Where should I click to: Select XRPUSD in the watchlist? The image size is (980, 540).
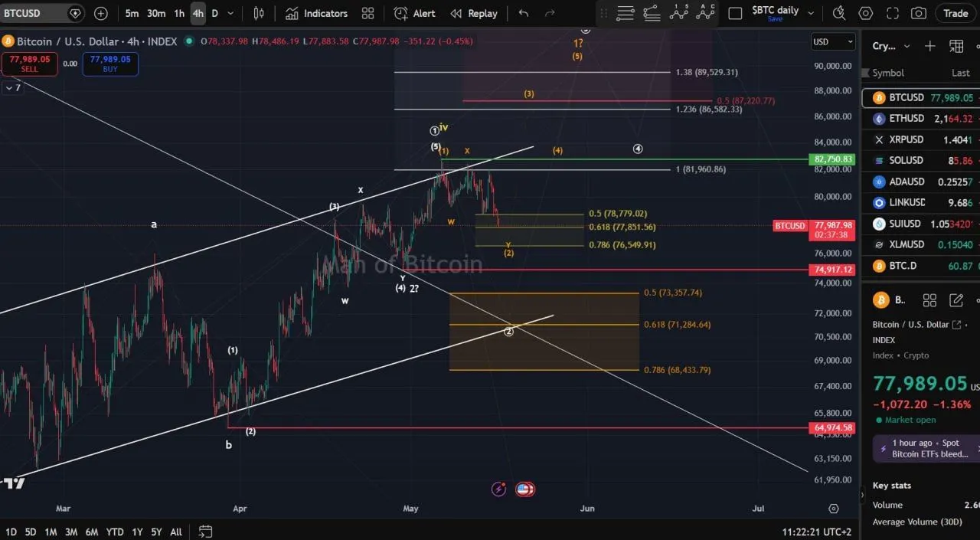tap(921, 139)
